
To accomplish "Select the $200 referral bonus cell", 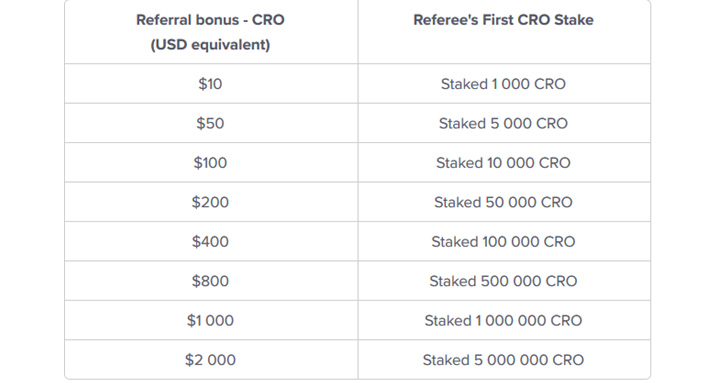I will click(x=210, y=202).
